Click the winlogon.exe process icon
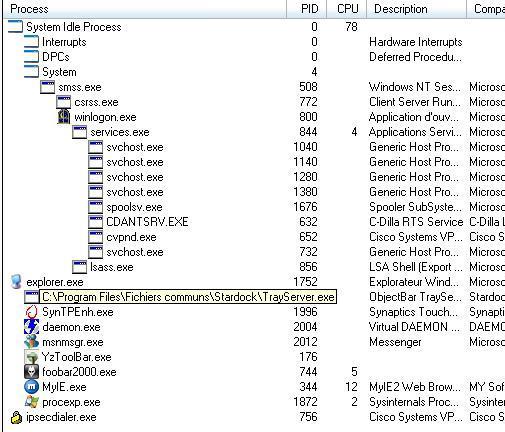Viewport: 505px width, 432px height. [64, 117]
